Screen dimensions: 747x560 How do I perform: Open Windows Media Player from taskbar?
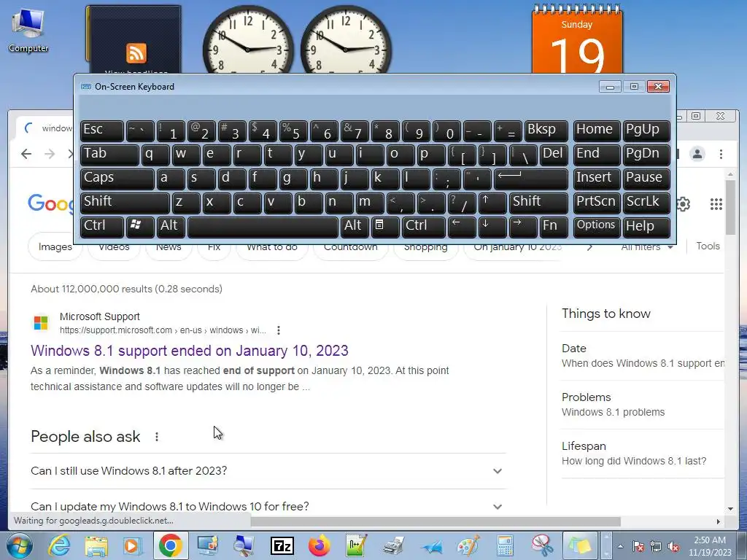click(132, 545)
